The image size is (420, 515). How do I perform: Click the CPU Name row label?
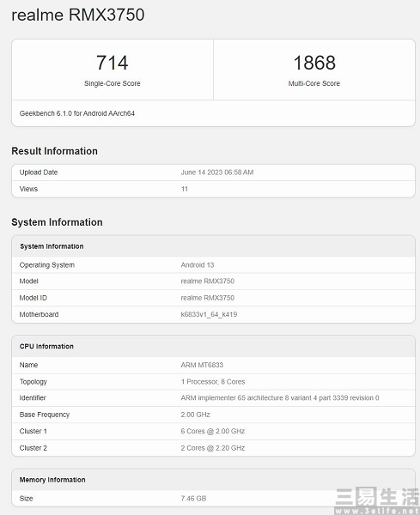28,365
